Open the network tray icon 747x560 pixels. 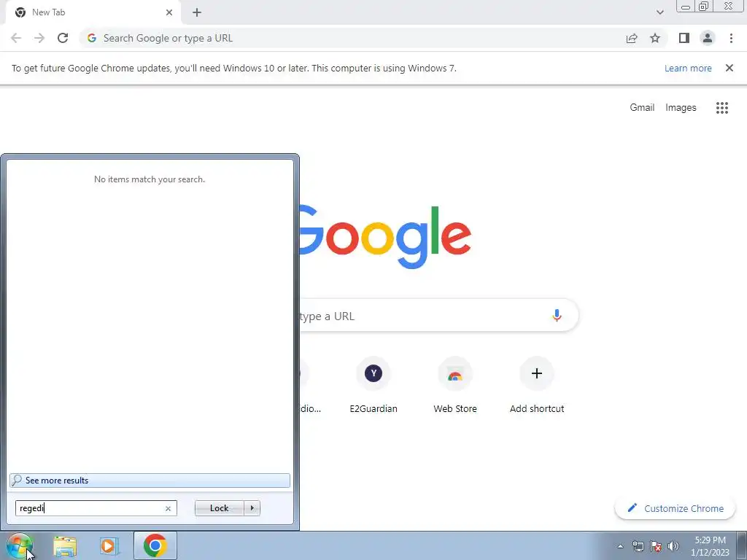click(x=638, y=546)
